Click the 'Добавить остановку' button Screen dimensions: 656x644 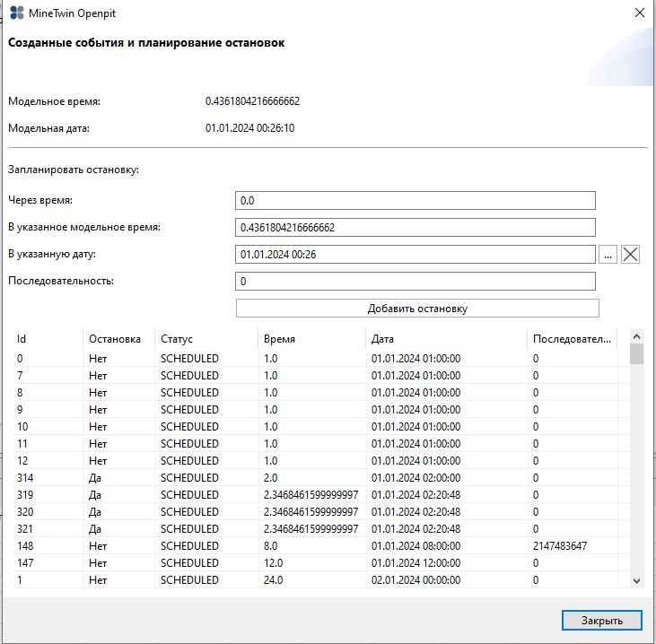point(417,309)
